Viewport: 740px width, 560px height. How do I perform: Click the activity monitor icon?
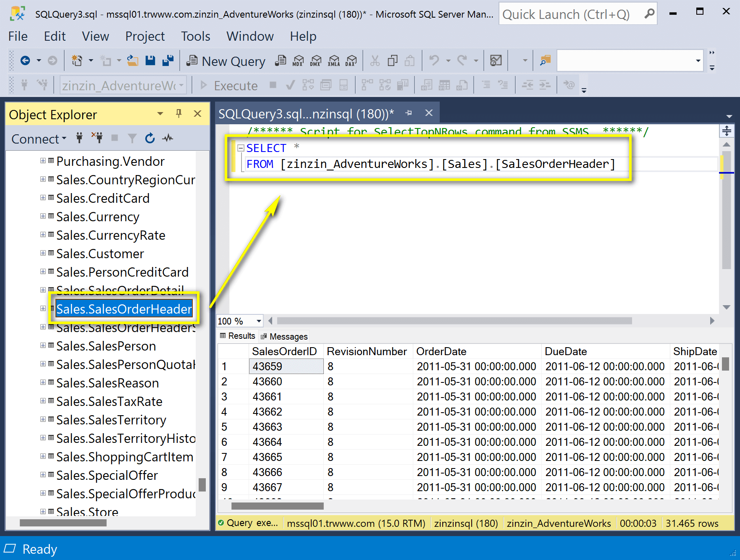tap(496, 61)
